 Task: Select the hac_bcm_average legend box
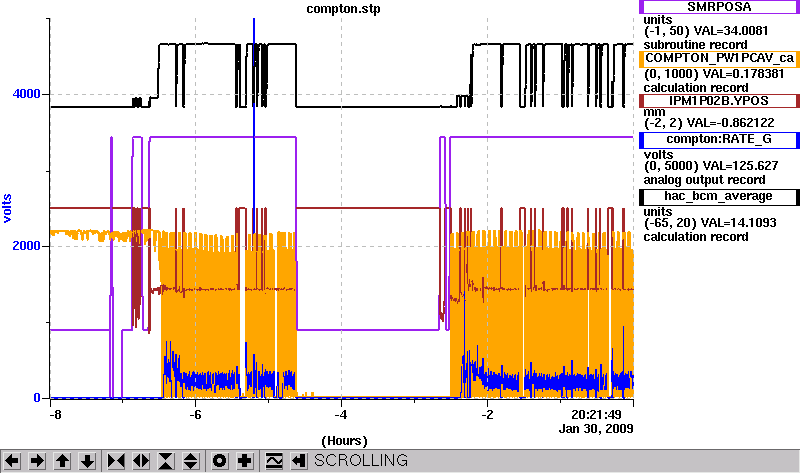click(x=719, y=196)
